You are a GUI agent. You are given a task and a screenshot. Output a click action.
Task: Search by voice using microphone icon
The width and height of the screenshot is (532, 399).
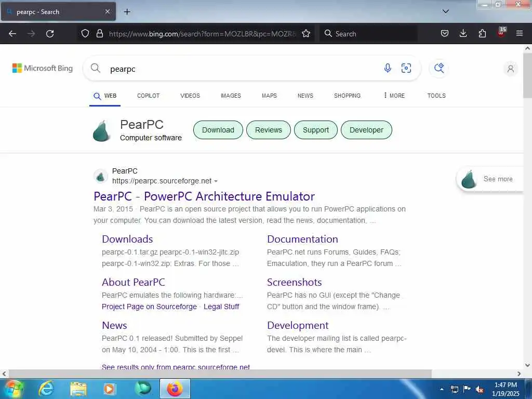(388, 68)
